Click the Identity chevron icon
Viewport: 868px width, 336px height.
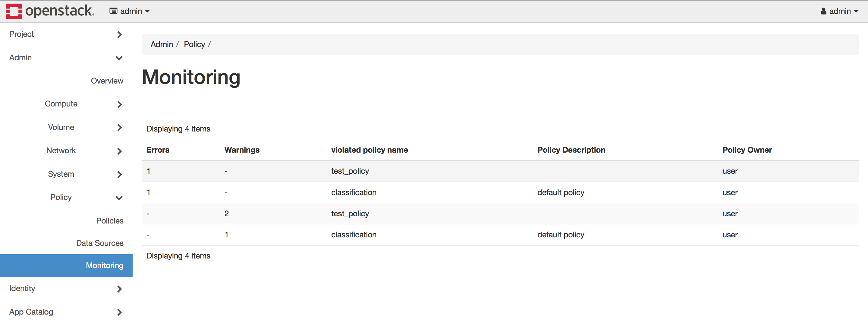point(119,289)
